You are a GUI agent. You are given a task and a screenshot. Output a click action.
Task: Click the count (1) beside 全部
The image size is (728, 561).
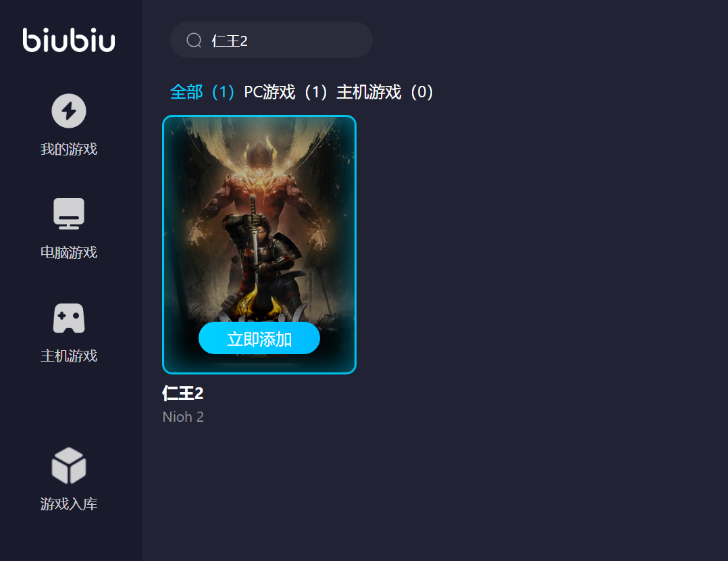point(223,92)
